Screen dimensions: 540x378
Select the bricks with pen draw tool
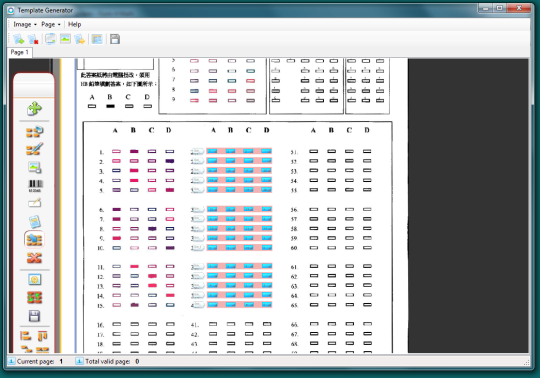click(x=34, y=149)
